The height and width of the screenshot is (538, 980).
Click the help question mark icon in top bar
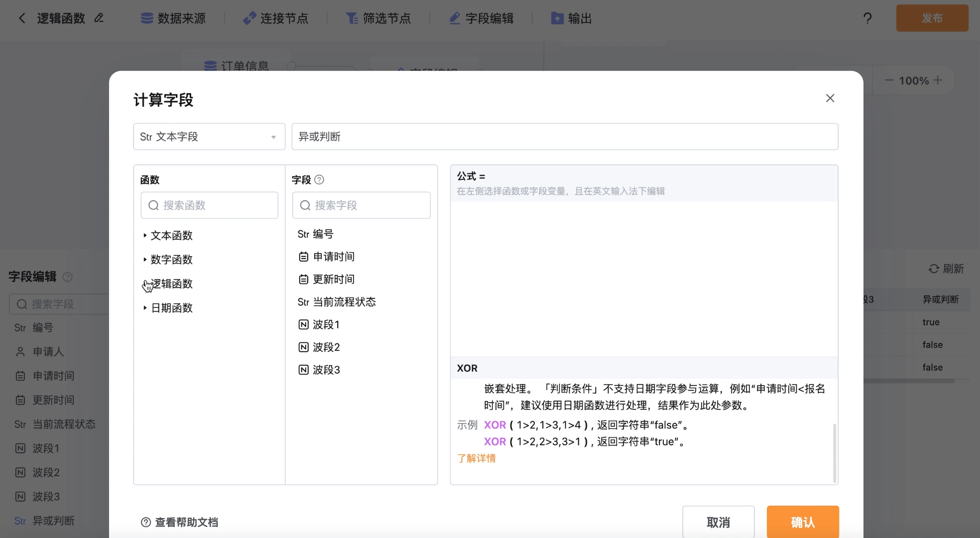click(867, 18)
